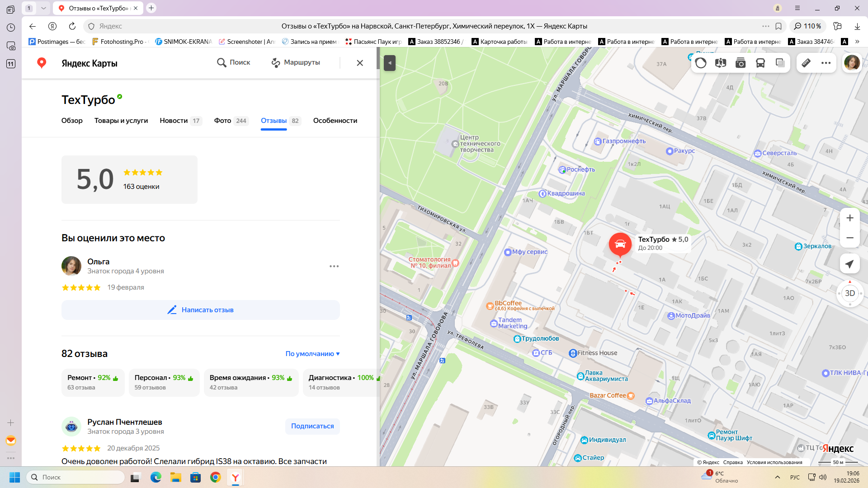Switch to the Особенности tab

[335, 121]
